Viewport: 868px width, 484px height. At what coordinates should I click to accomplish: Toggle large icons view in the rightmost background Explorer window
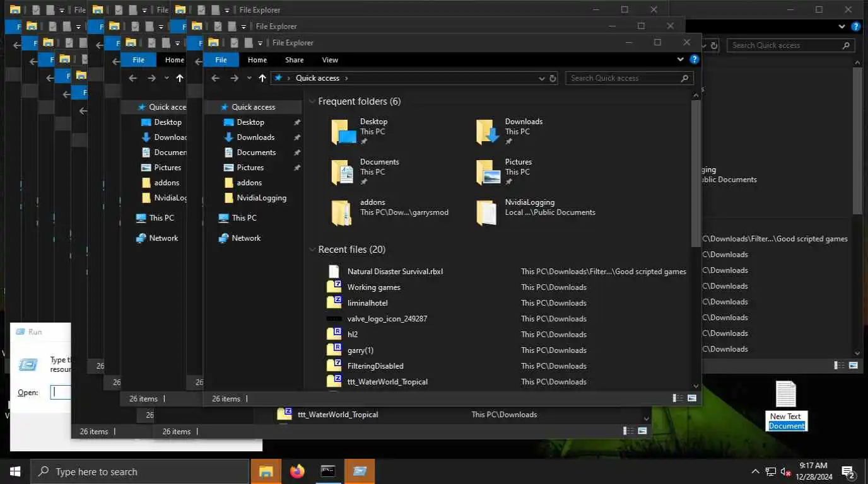click(x=853, y=365)
